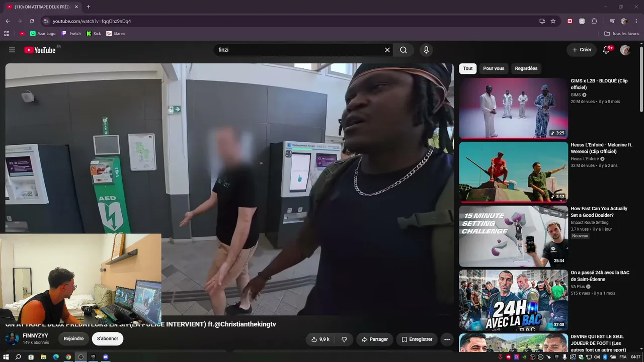Select the Tout filter chip

[468, 68]
